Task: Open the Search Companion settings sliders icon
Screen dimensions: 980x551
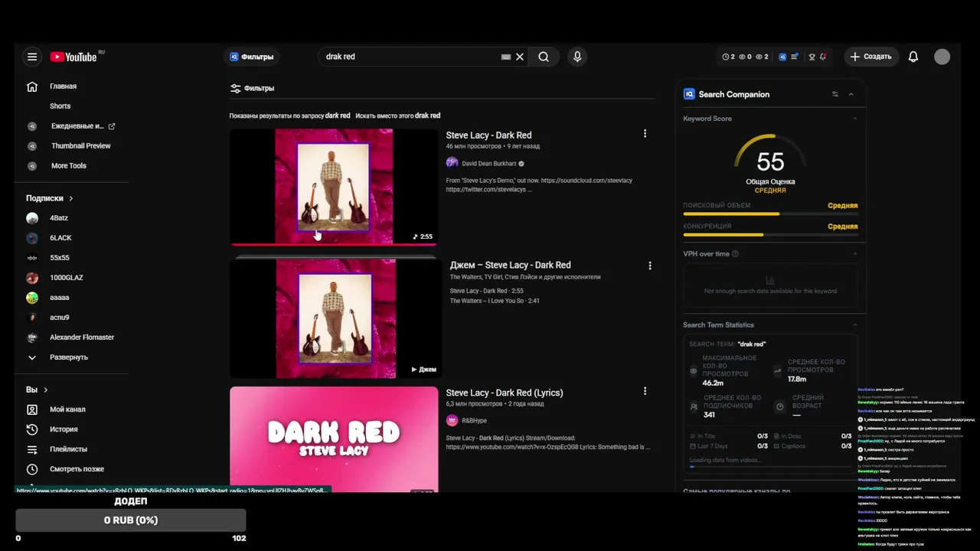Action: [x=835, y=94]
